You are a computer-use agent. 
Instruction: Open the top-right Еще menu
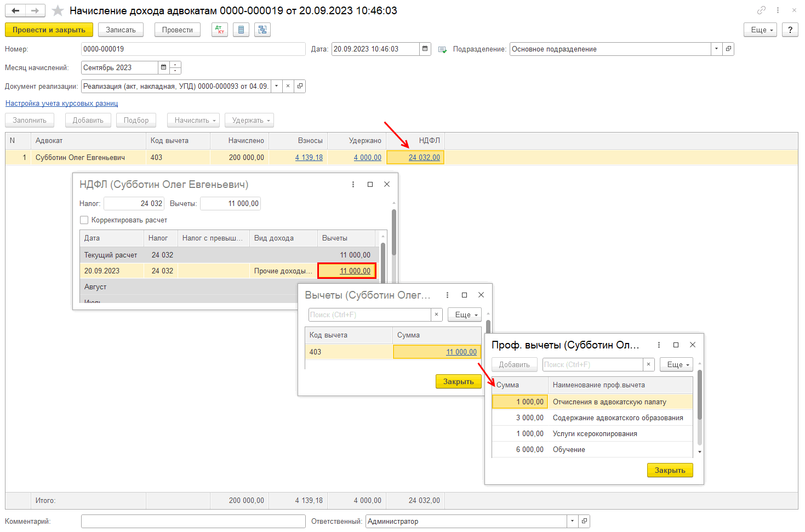tap(762, 30)
